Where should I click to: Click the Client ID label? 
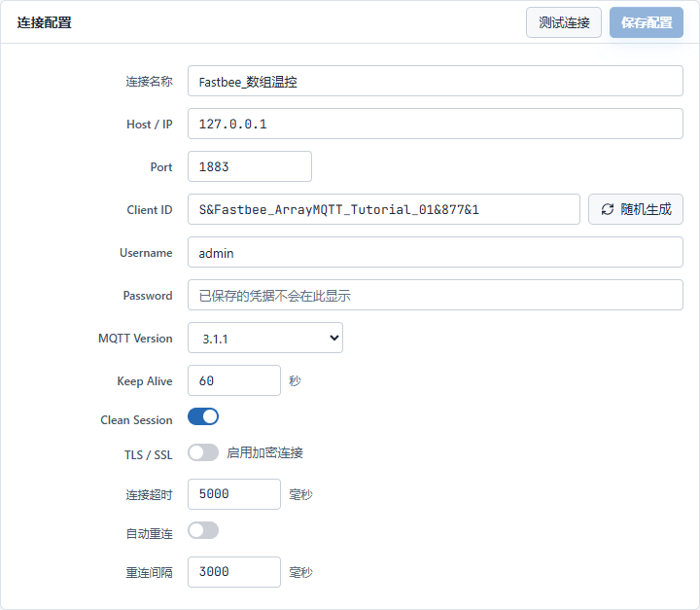[x=150, y=209]
